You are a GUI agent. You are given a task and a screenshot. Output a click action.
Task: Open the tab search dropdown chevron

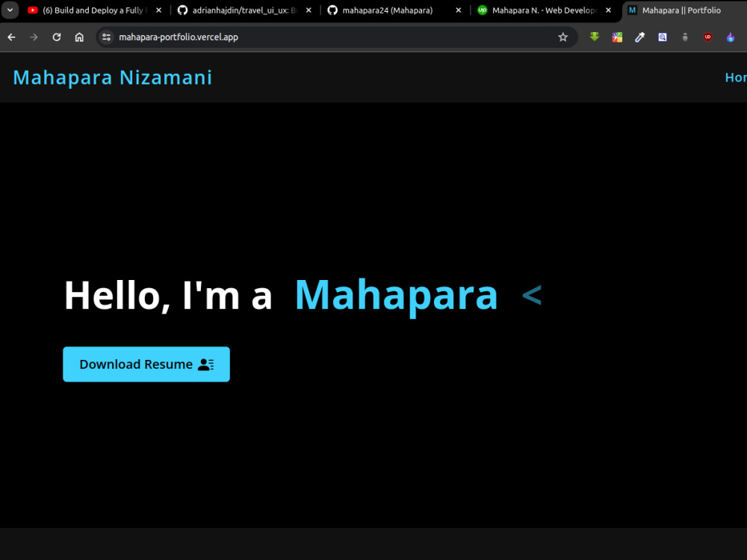(10, 10)
